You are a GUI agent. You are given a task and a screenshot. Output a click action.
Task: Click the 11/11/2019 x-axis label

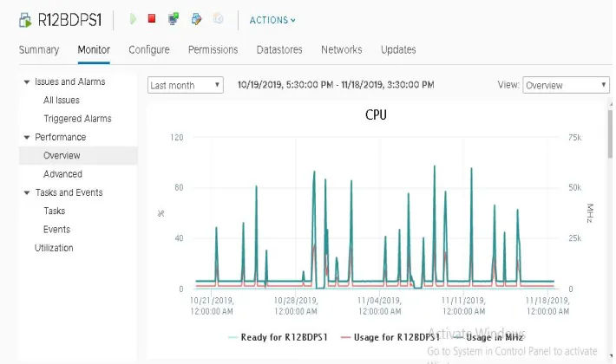pyautogui.click(x=463, y=306)
